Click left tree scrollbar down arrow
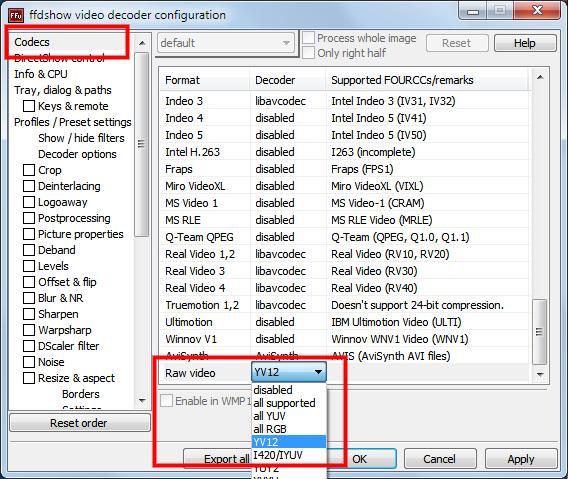This screenshot has height=479, width=568. (x=142, y=400)
